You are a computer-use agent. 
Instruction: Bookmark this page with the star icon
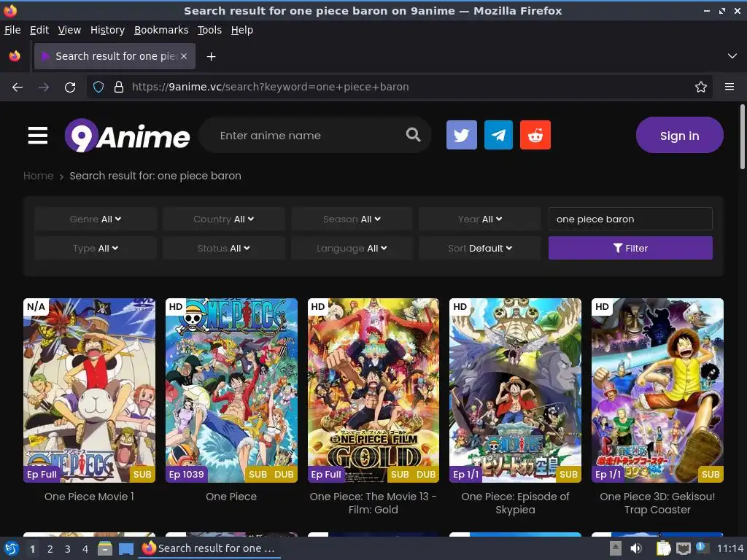point(701,87)
